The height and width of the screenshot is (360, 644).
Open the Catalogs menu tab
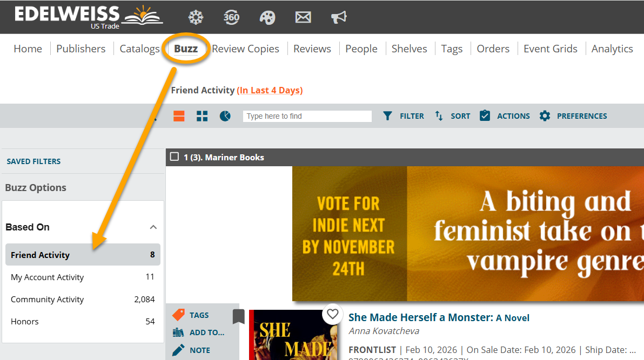click(139, 49)
